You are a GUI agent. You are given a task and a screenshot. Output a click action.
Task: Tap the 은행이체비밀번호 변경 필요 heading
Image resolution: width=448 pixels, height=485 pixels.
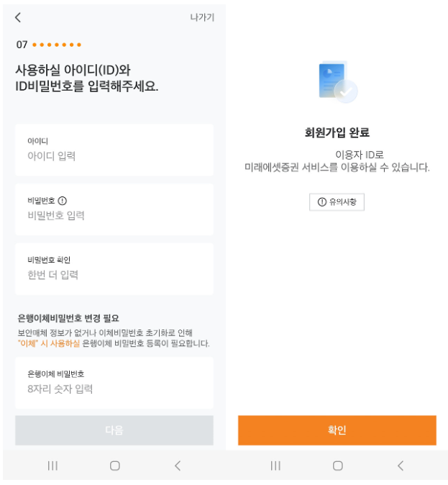click(x=68, y=318)
